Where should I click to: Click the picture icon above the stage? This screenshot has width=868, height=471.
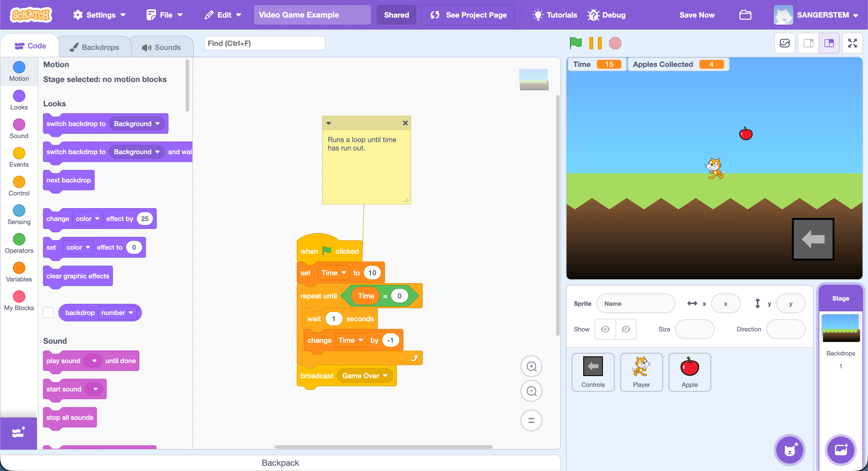pyautogui.click(x=785, y=43)
